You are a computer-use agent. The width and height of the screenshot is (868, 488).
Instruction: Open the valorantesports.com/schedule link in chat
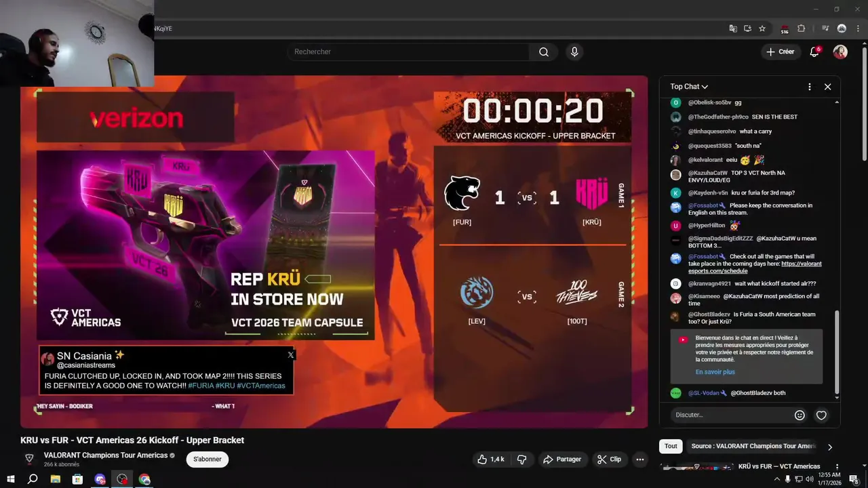click(x=755, y=267)
